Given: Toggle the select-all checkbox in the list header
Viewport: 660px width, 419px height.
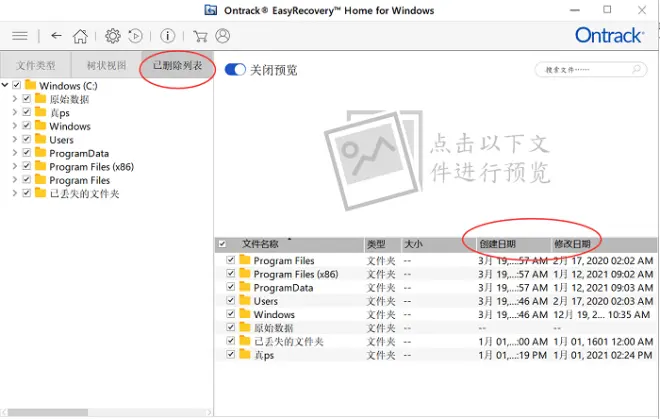Looking at the screenshot, I should point(222,244).
